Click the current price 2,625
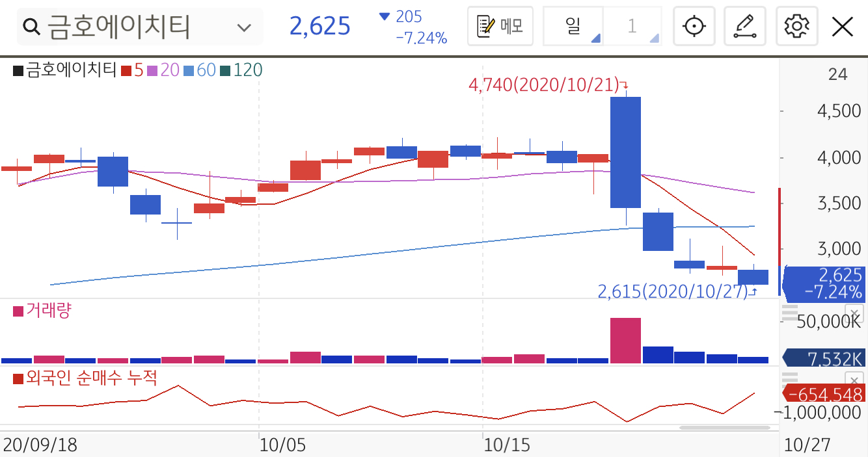 tap(319, 26)
